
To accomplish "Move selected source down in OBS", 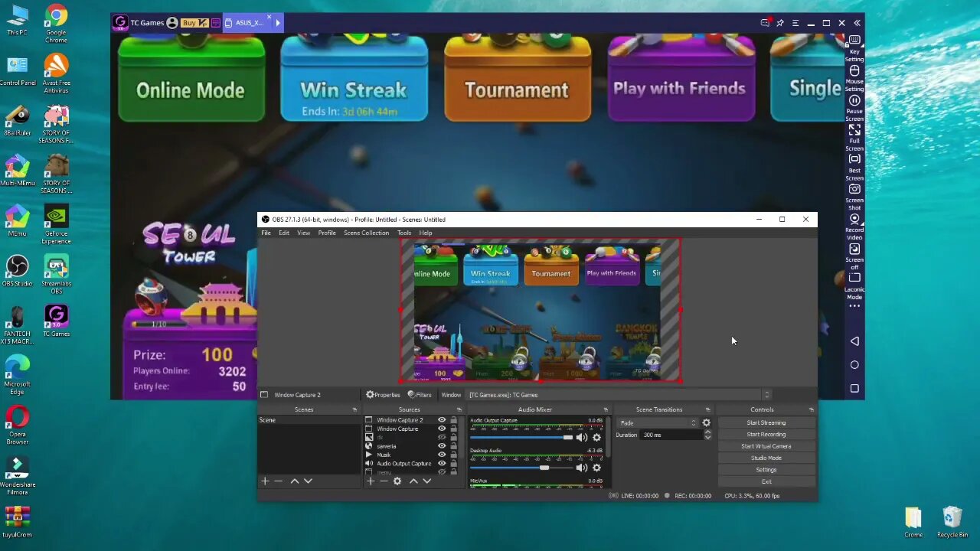I will pyautogui.click(x=426, y=481).
